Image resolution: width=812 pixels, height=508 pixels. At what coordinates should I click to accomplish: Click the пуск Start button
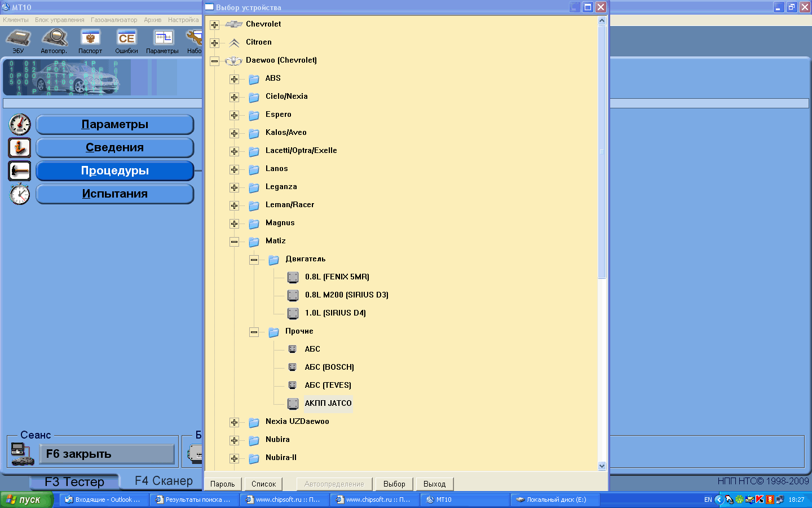point(26,500)
